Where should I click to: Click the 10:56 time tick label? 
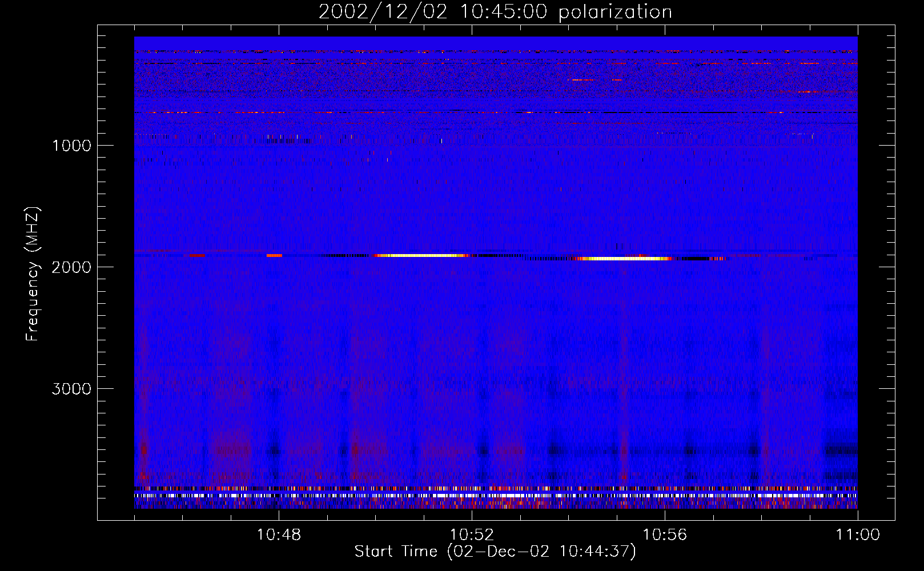[x=665, y=535]
